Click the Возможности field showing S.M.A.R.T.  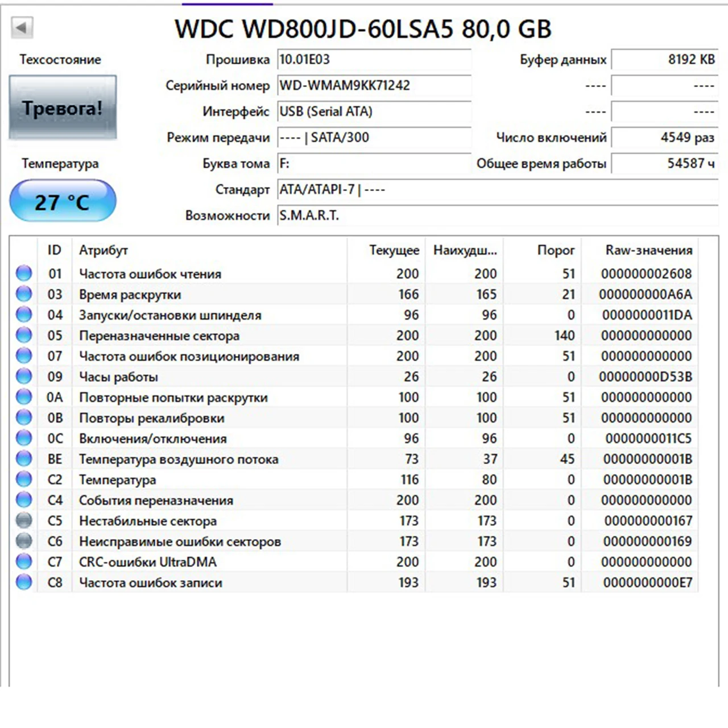click(x=498, y=216)
